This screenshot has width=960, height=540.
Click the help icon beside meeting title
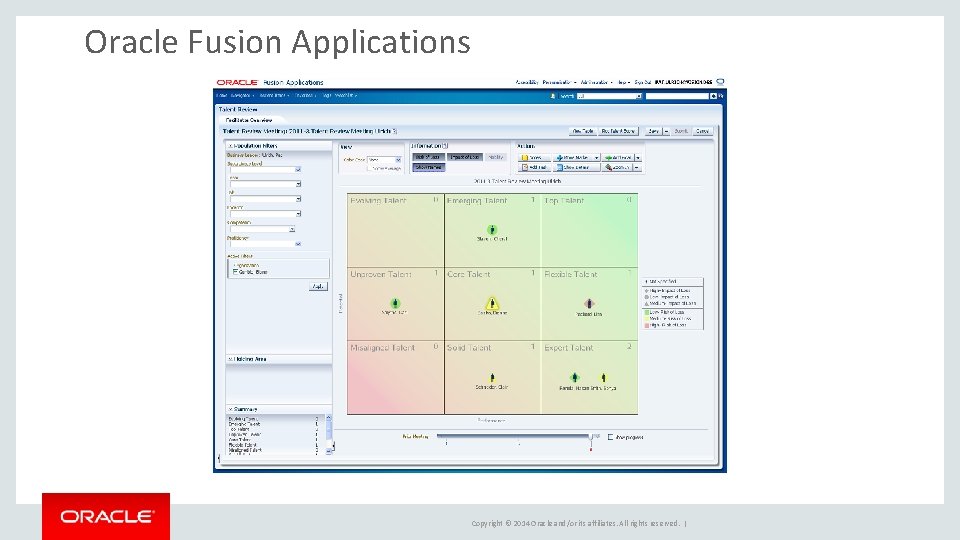(395, 132)
